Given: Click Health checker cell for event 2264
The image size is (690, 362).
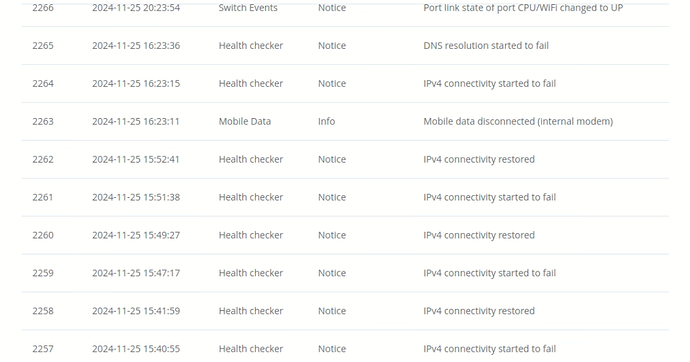Looking at the screenshot, I should (251, 84).
